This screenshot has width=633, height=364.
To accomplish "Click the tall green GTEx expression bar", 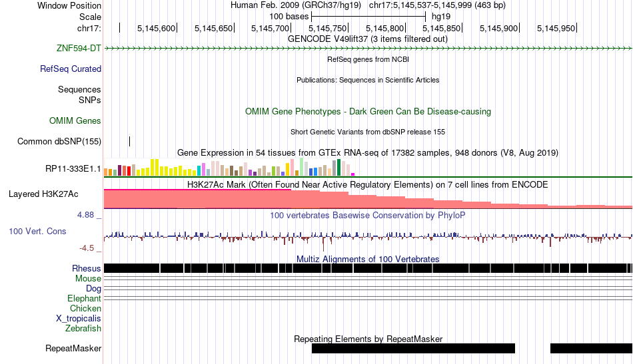I will click(338, 168).
